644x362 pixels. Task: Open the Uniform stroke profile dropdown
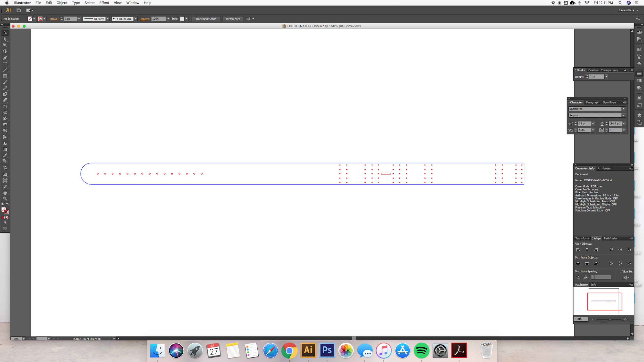coord(108,19)
